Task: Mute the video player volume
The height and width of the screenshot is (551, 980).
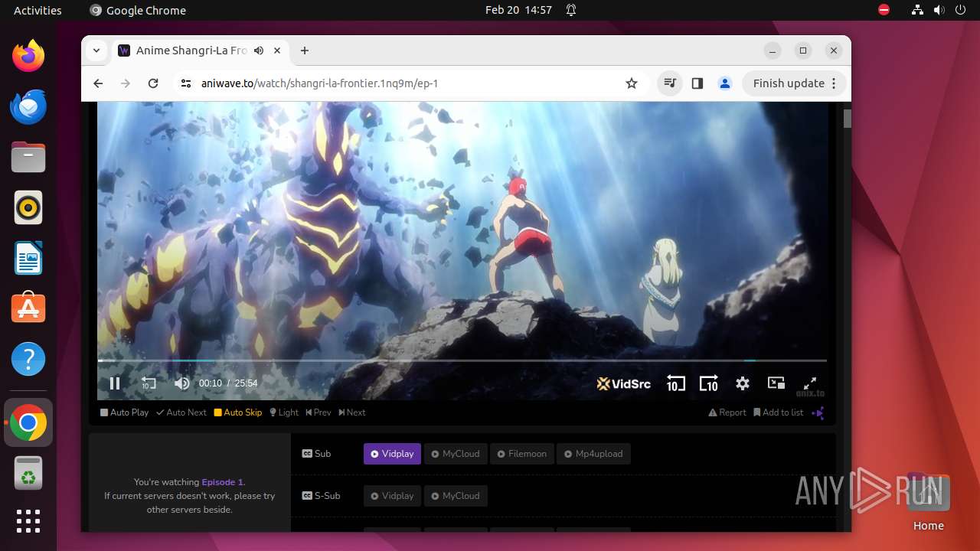Action: [x=181, y=383]
